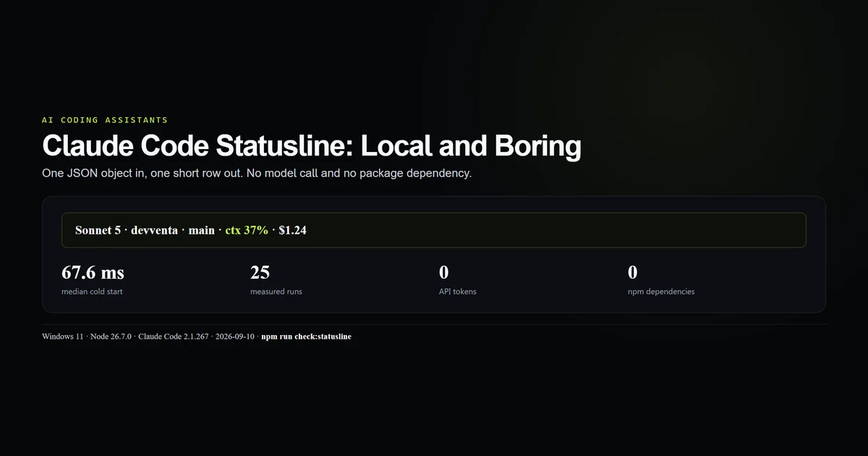Click the 'Claude Code Statusline: Local and Boring' heading
Screen dimensions: 868x456
312,146
